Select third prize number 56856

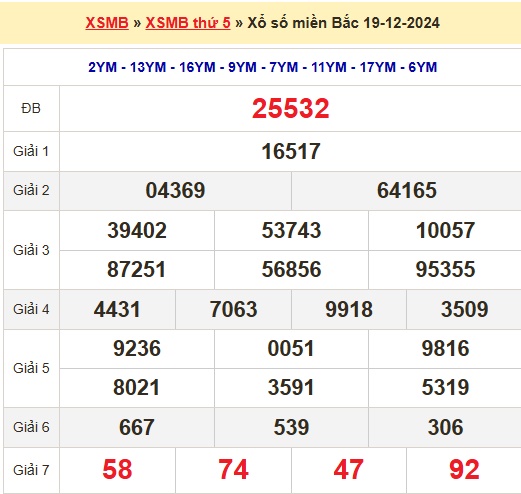(291, 269)
